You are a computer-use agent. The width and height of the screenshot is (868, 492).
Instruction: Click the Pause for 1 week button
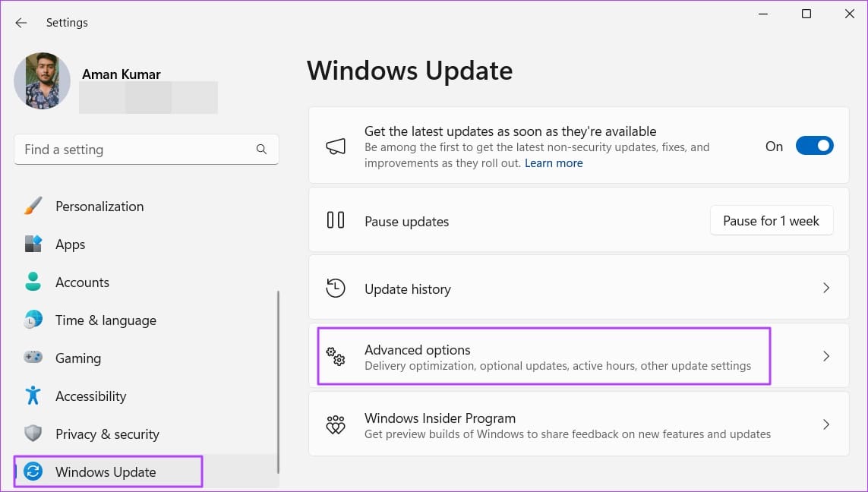(772, 220)
